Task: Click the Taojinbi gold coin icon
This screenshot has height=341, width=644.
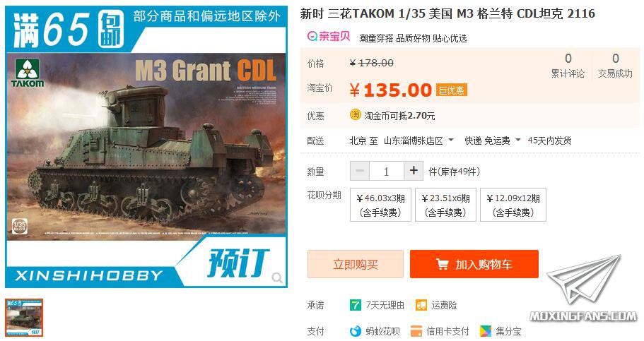Action: click(355, 115)
